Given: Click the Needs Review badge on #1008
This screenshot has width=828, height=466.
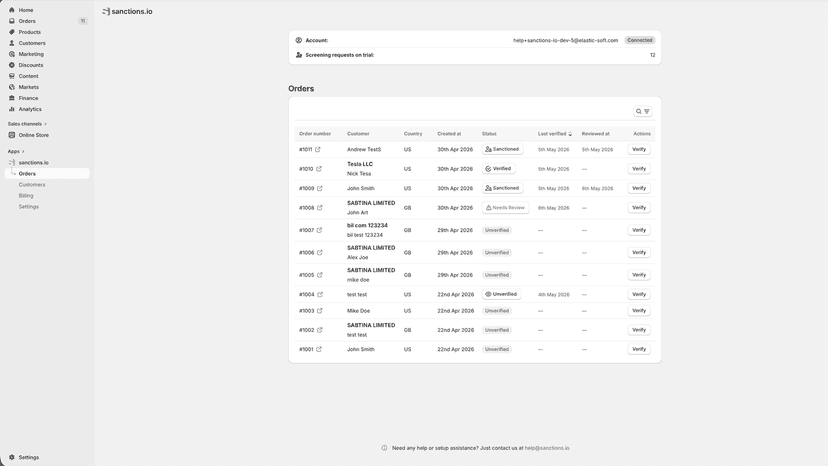Looking at the screenshot, I should (505, 208).
